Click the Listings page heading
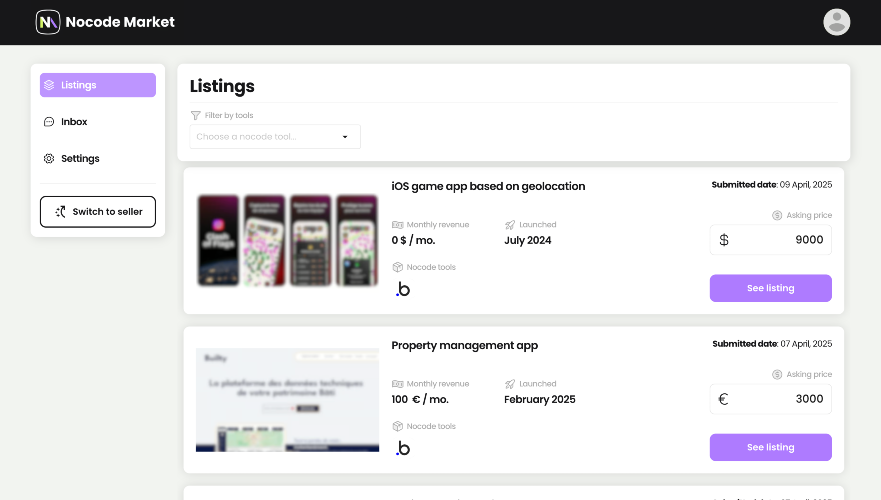The height and width of the screenshot is (500, 881). [222, 86]
